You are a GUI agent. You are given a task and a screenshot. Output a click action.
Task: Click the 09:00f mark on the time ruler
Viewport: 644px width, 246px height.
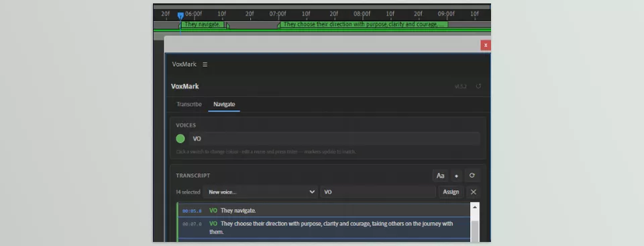(x=446, y=14)
